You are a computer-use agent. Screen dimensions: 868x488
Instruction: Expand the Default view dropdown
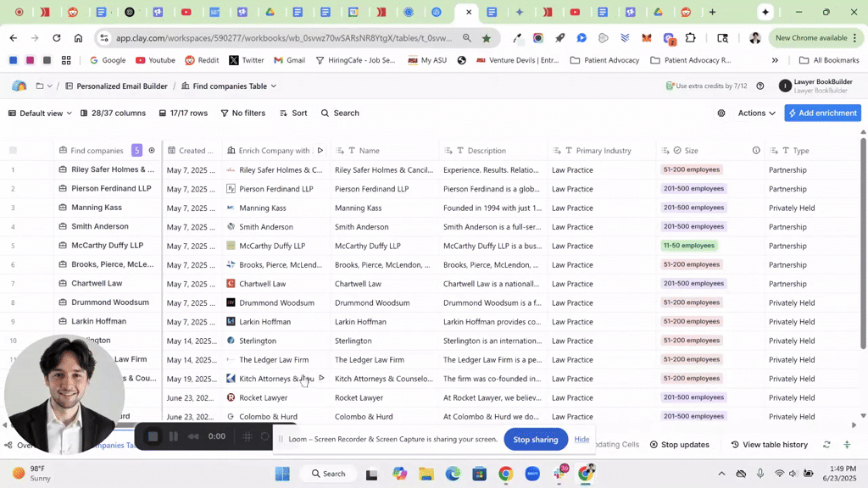[x=40, y=114]
